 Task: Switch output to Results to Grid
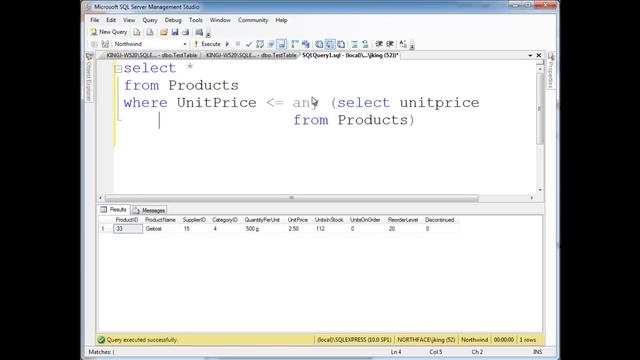point(330,44)
